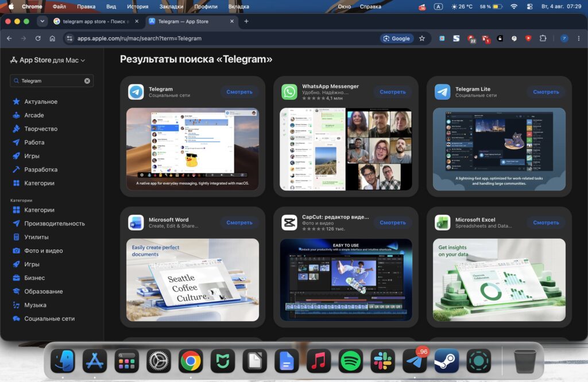Open the Microsoft Excel app icon
Viewport: 588px width, 382px height.
coord(443,223)
